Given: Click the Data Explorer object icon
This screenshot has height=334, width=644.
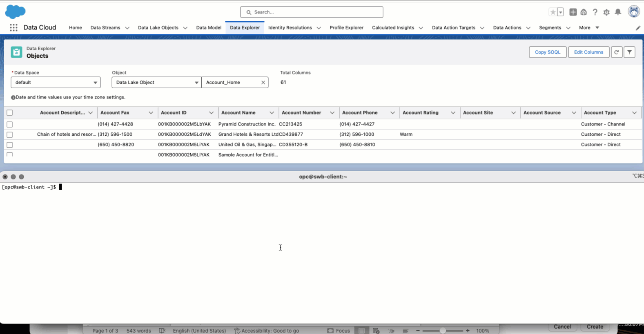Looking at the screenshot, I should (16, 52).
